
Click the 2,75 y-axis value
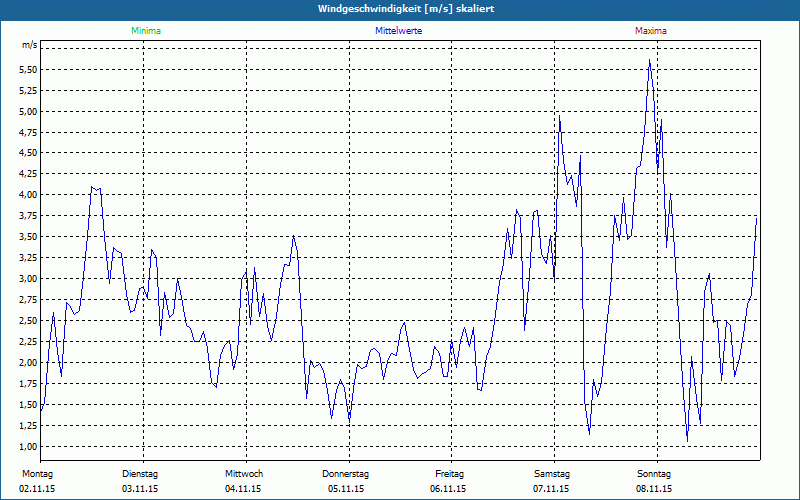click(x=29, y=299)
